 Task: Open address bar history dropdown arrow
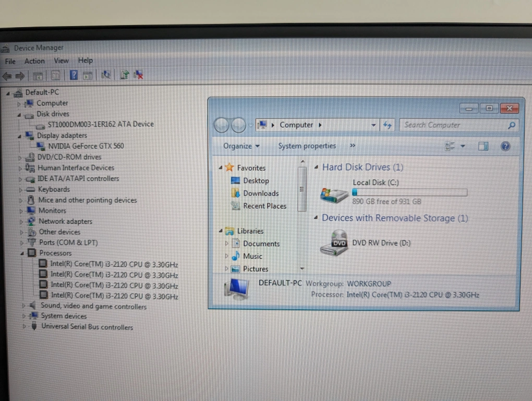click(x=373, y=125)
